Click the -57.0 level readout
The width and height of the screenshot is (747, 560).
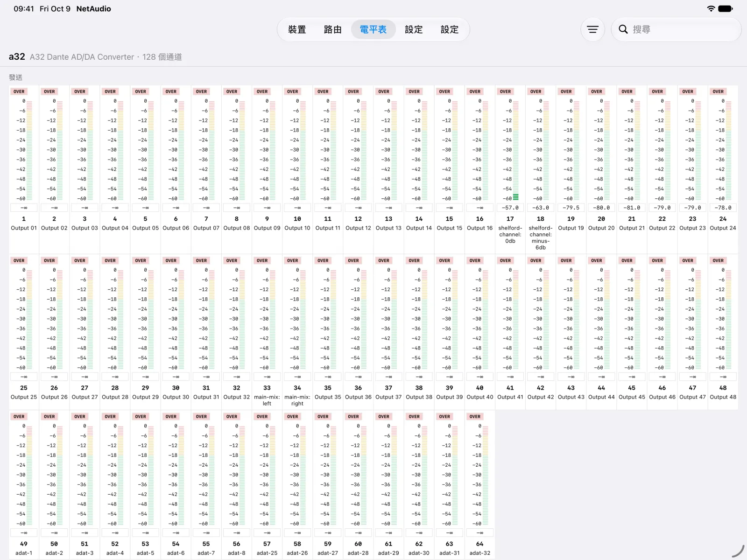[x=510, y=208]
